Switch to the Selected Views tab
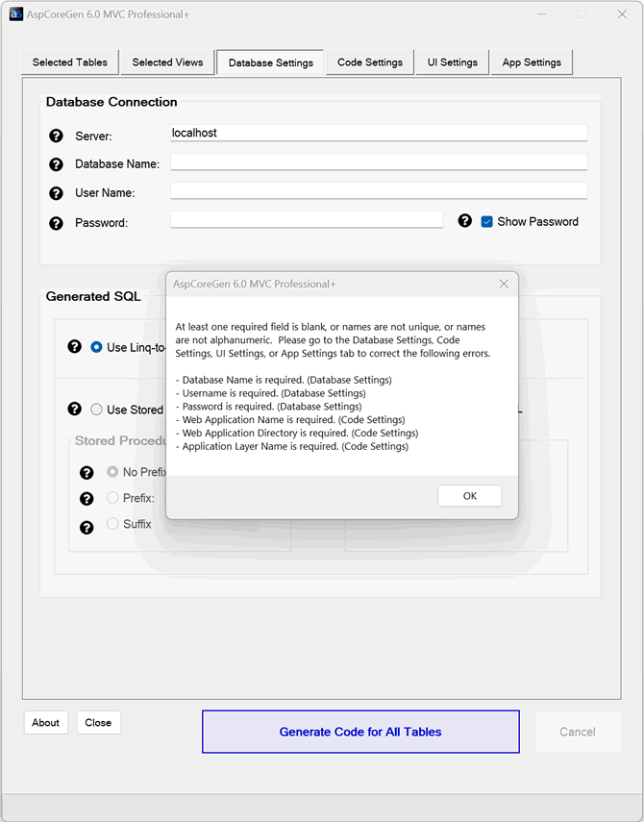The height and width of the screenshot is (822, 644). (x=167, y=62)
